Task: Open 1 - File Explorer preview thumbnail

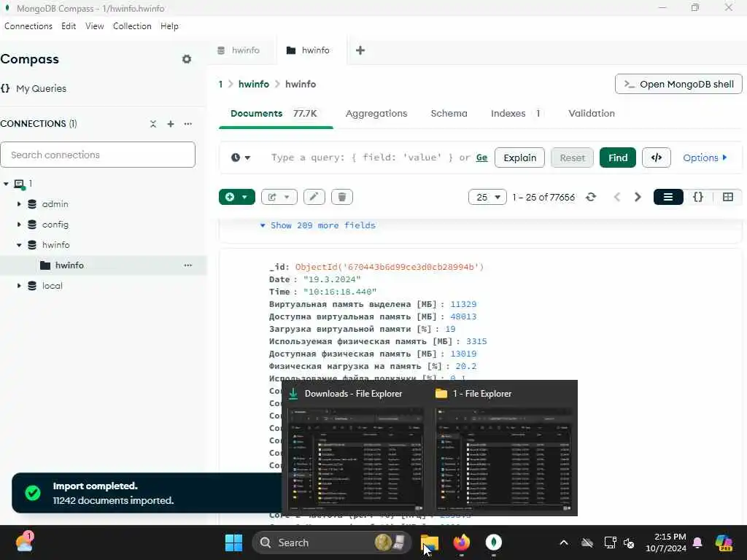Action: pos(503,460)
